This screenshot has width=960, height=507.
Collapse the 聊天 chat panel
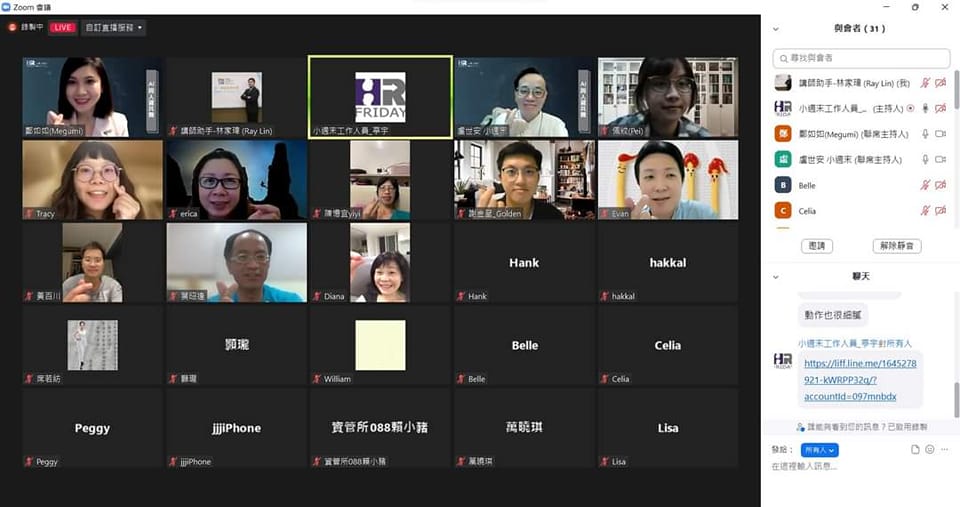[776, 276]
